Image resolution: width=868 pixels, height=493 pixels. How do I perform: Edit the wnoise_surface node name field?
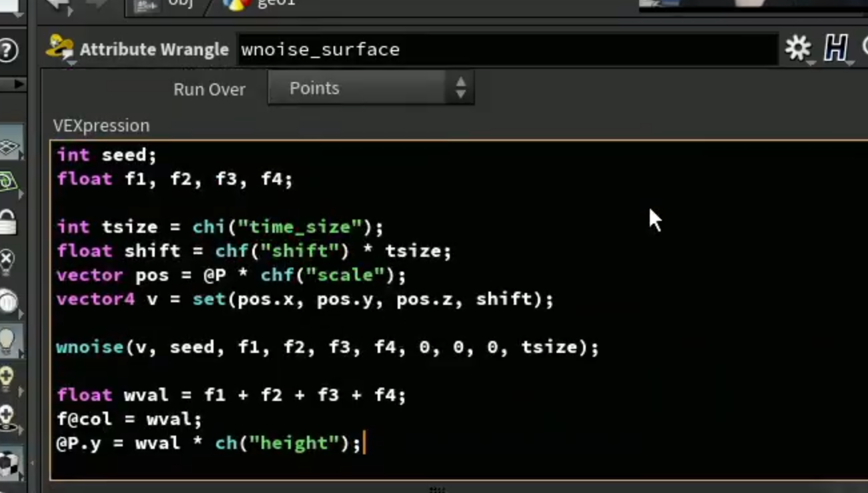(x=508, y=49)
